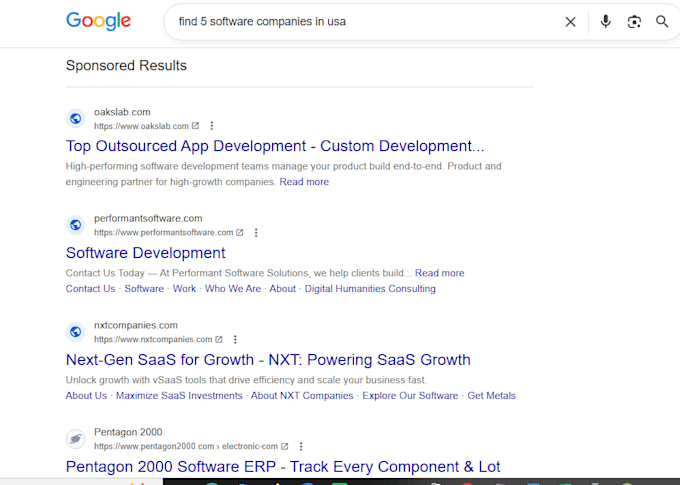Open Explore Our Software sitelink
Image resolution: width=680 pixels, height=485 pixels.
point(410,396)
